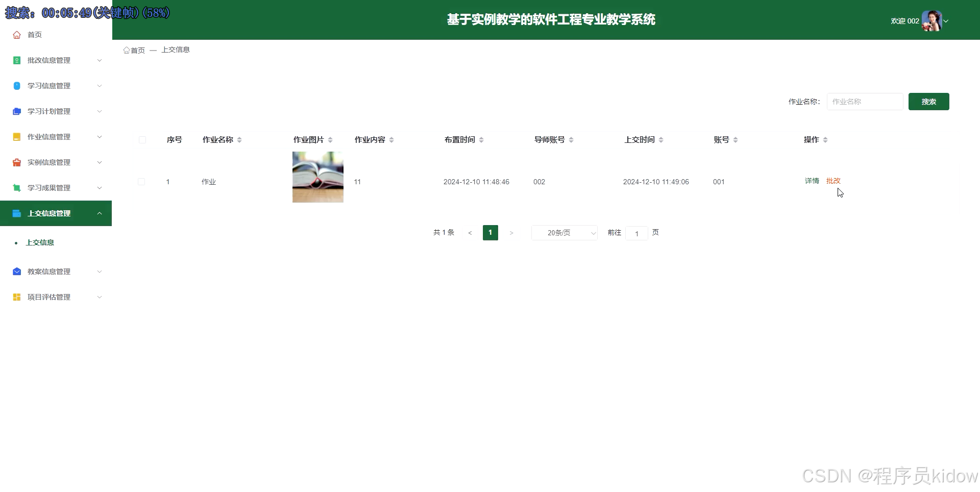Click the breadcrumb home icon
Screen dimensions: 980x492
pyautogui.click(x=127, y=50)
